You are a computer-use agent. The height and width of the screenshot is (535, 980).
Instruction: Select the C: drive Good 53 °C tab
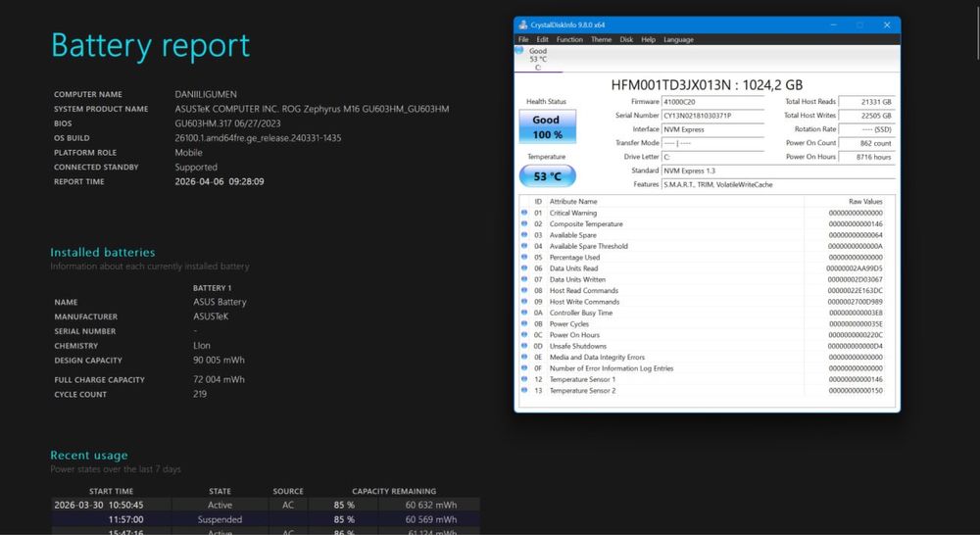pyautogui.click(x=537, y=59)
